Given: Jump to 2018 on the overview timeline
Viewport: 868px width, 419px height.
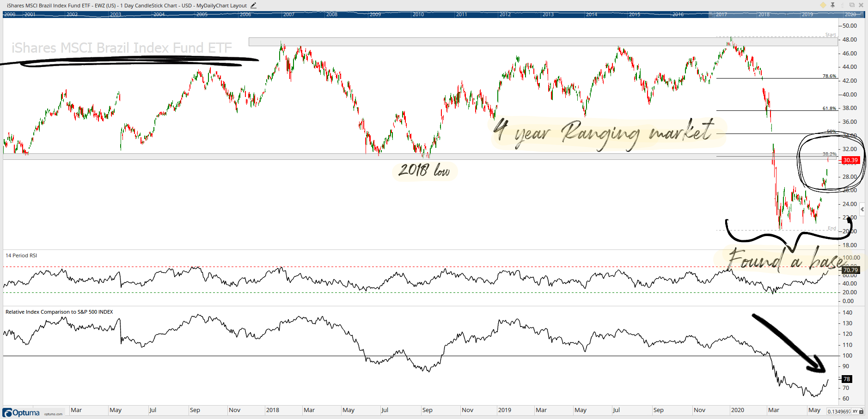Looking at the screenshot, I should (764, 14).
